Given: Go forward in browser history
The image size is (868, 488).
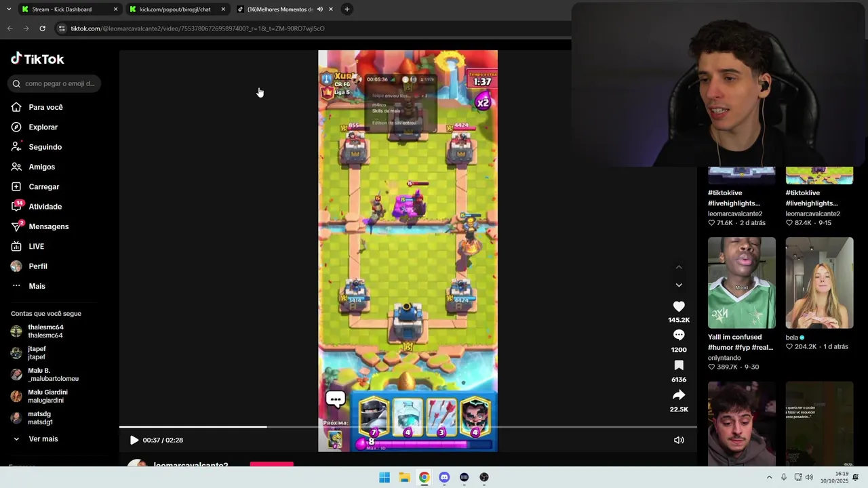Looking at the screenshot, I should 26,28.
